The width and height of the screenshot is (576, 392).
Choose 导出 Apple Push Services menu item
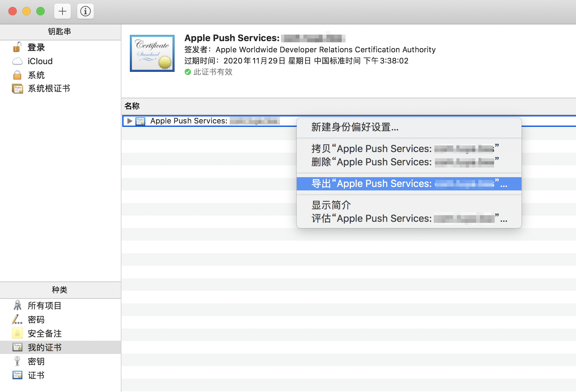(409, 184)
